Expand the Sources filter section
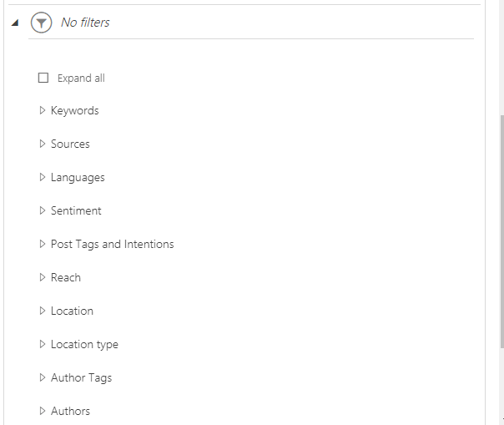 point(42,144)
